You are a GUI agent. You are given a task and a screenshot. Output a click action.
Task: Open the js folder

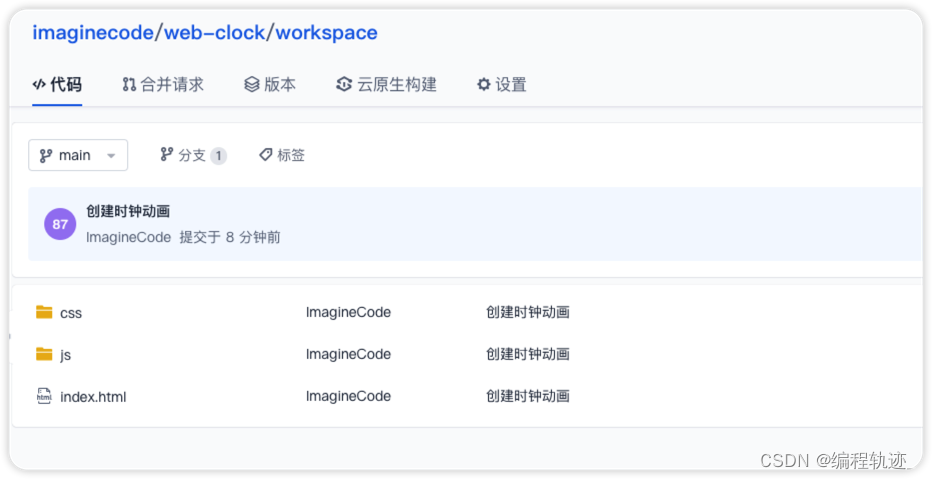point(65,355)
